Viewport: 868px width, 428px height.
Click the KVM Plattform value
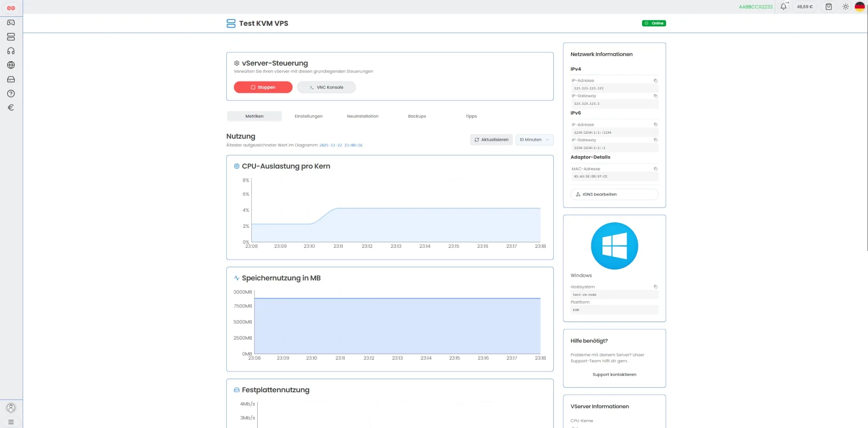click(x=614, y=310)
